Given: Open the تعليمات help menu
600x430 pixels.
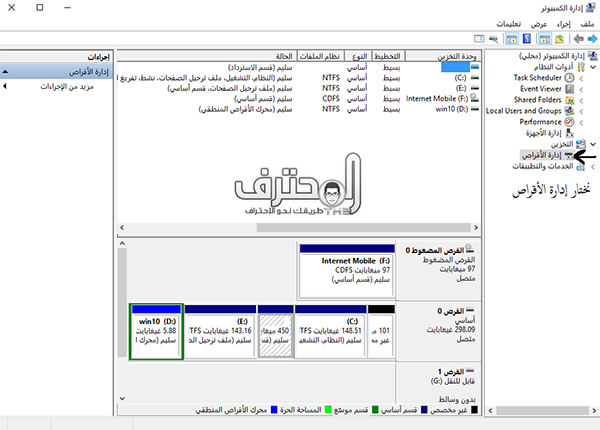Looking at the screenshot, I should 507,22.
